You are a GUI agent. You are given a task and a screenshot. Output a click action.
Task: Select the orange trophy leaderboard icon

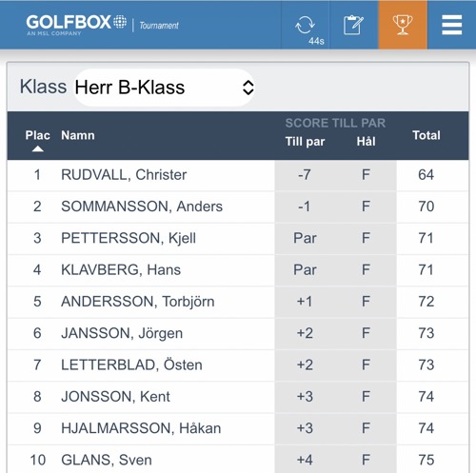(x=403, y=25)
